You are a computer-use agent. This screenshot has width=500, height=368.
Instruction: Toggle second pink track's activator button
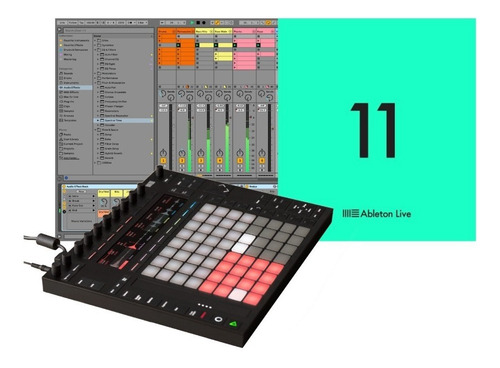(262, 161)
